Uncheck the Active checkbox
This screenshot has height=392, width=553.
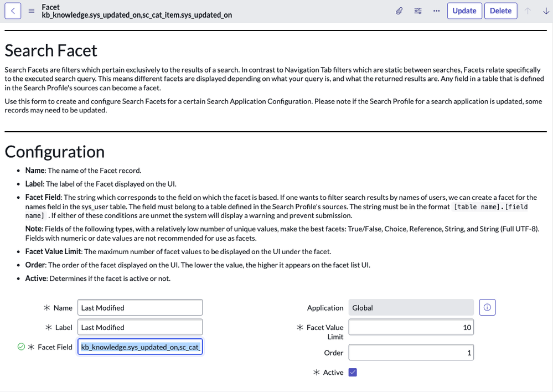coord(353,372)
